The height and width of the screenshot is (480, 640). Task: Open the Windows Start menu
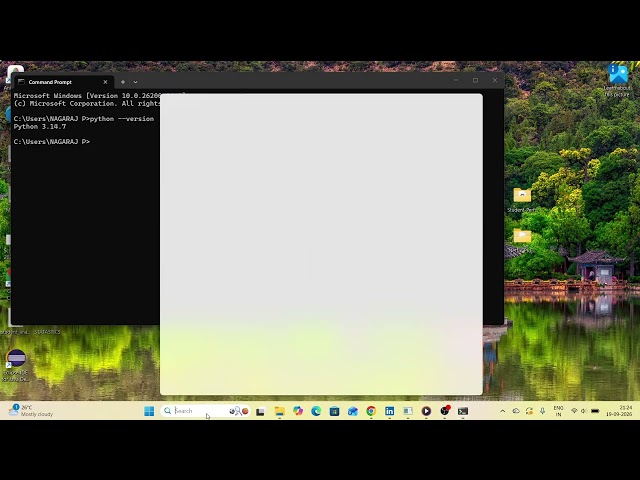[x=149, y=411]
